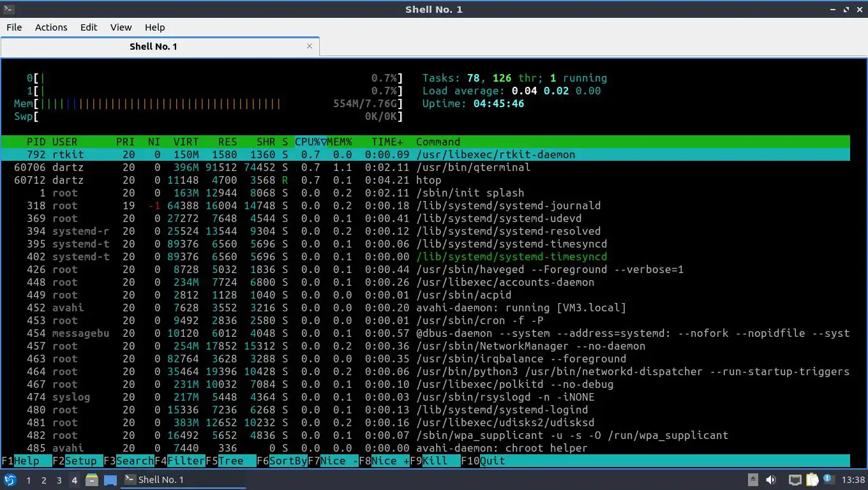Open the Help menu

[x=154, y=27]
